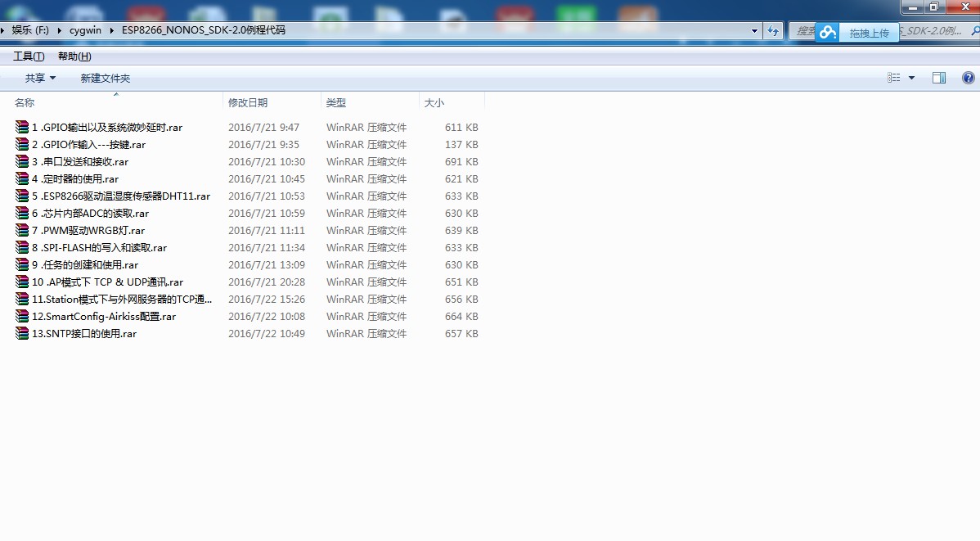Select file name 2.GPIO作输入---按键.rar
This screenshot has height=541, width=980.
click(88, 145)
